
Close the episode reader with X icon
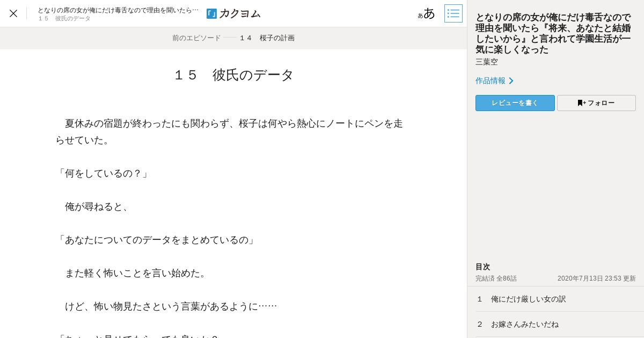[x=13, y=13]
